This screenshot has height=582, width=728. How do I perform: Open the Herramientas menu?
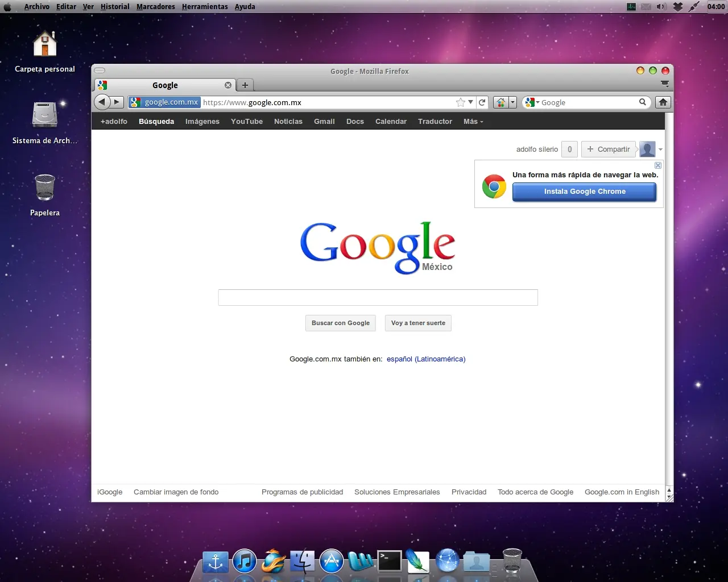tap(205, 7)
